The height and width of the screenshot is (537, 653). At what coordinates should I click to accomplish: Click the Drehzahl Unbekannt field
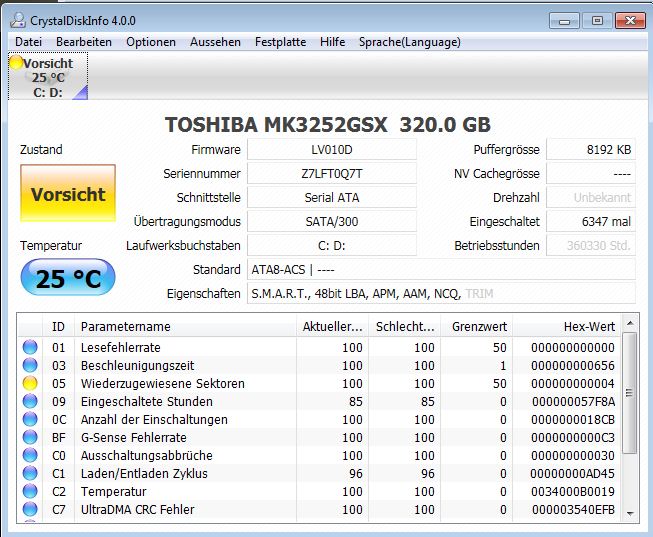591,197
